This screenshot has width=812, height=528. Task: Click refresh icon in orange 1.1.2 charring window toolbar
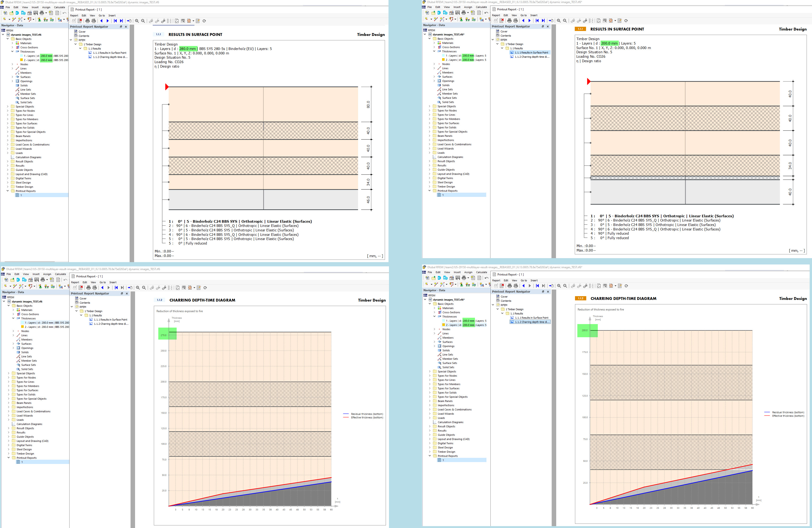point(626,286)
